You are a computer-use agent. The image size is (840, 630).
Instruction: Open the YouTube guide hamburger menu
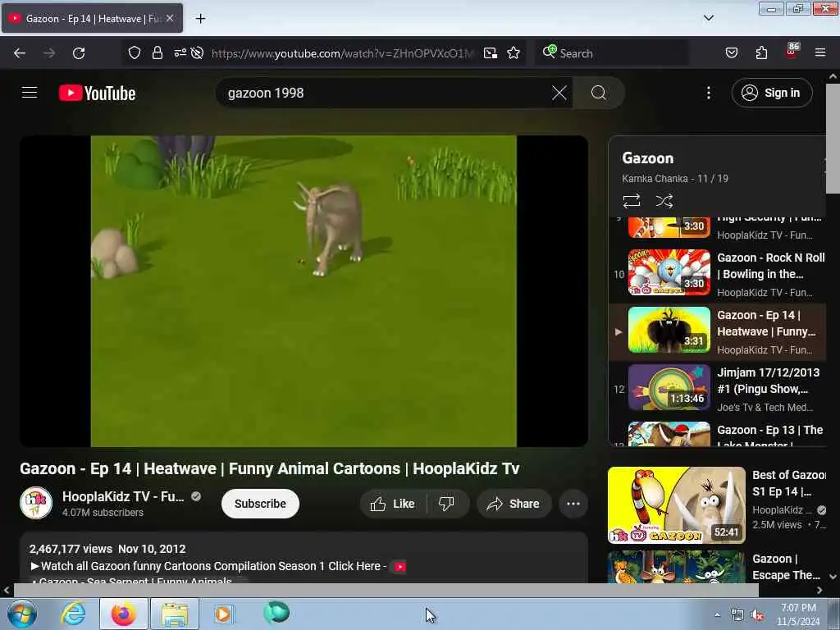(30, 93)
